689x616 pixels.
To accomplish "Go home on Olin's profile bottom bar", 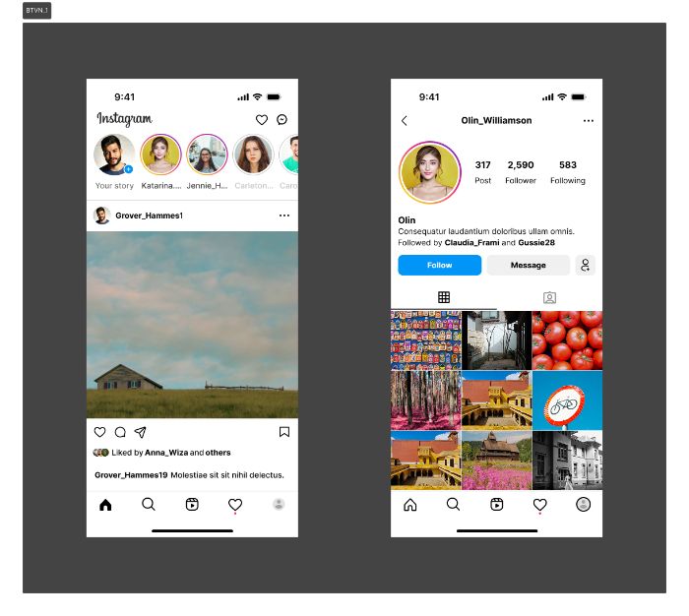I will tap(410, 505).
